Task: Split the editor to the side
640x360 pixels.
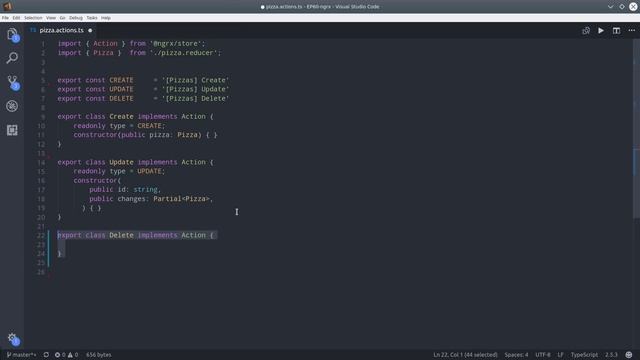Action: 616,31
